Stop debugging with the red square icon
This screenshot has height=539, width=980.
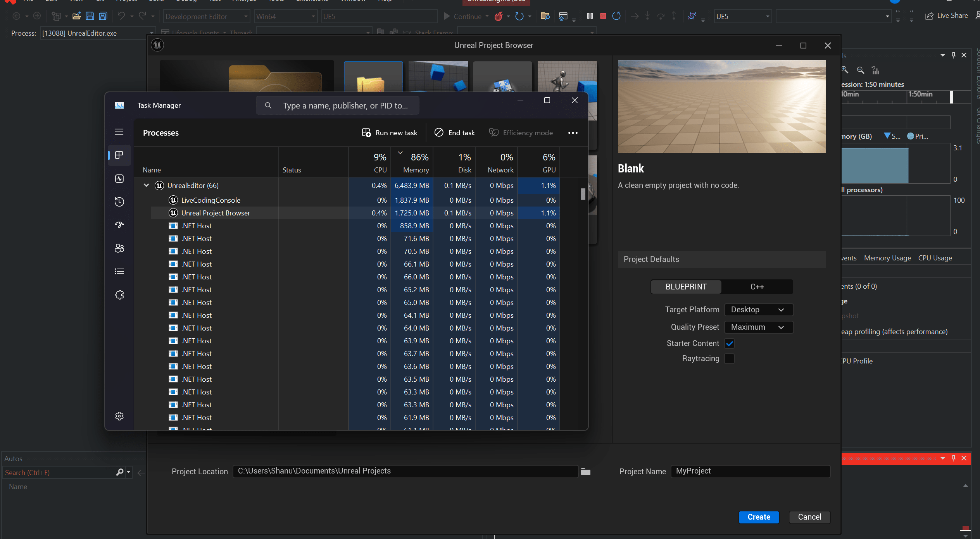(x=603, y=16)
